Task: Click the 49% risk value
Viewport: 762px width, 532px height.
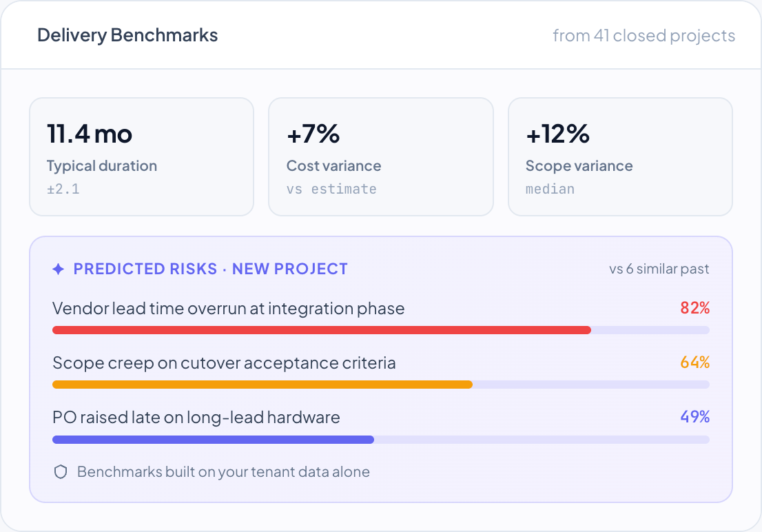Action: tap(695, 417)
